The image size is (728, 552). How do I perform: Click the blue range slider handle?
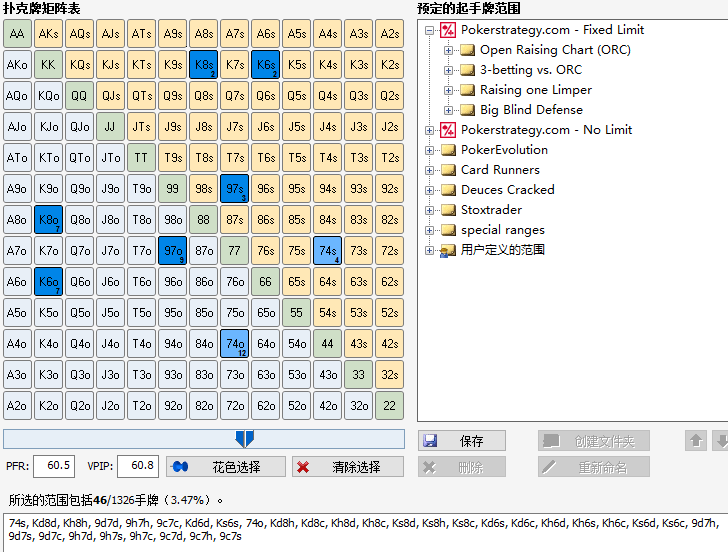(x=244, y=439)
